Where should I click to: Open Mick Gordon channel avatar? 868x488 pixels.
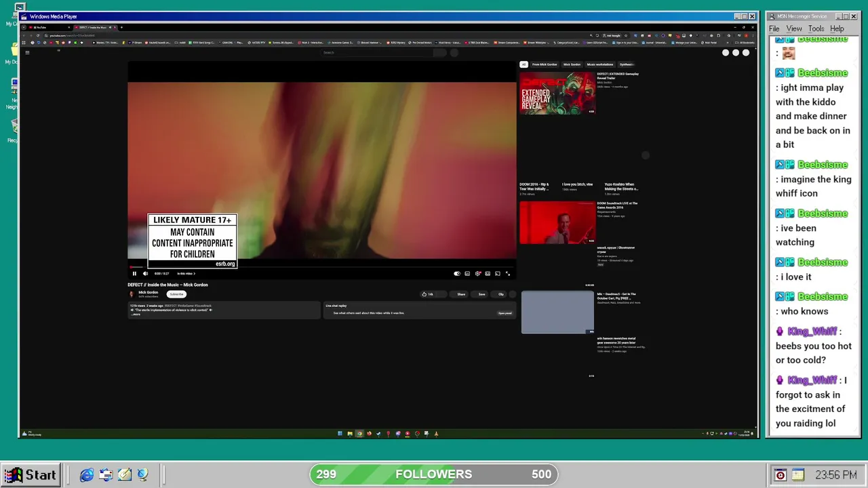coord(132,294)
